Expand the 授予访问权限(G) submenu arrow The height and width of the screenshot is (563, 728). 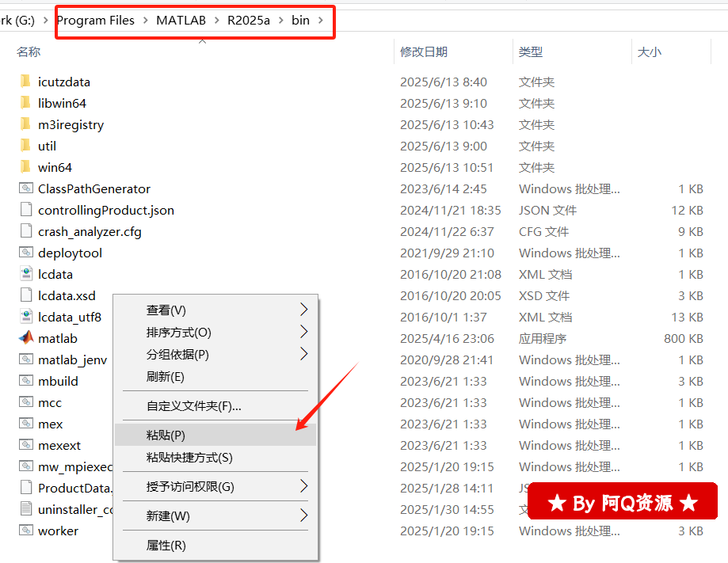pyautogui.click(x=304, y=486)
